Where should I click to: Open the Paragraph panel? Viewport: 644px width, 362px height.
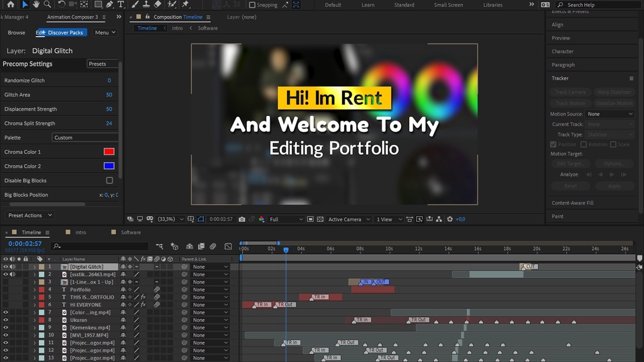tap(563, 65)
